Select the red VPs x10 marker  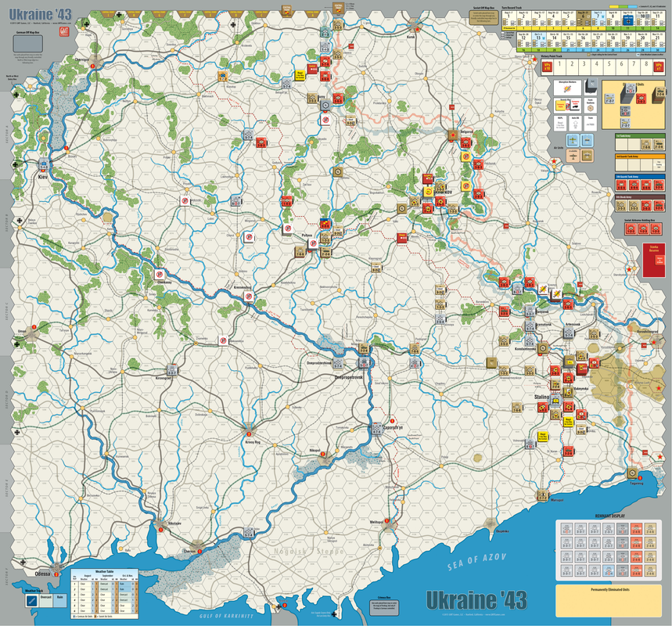[546, 67]
